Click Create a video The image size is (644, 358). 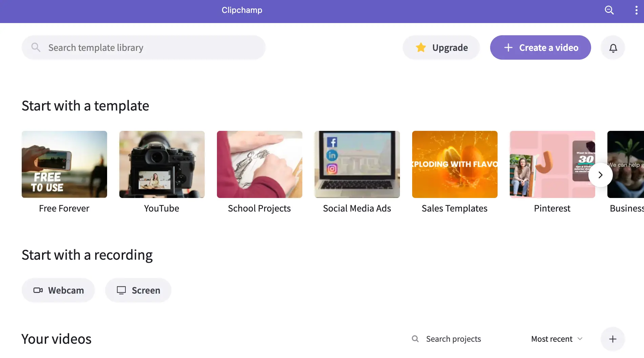click(540, 47)
